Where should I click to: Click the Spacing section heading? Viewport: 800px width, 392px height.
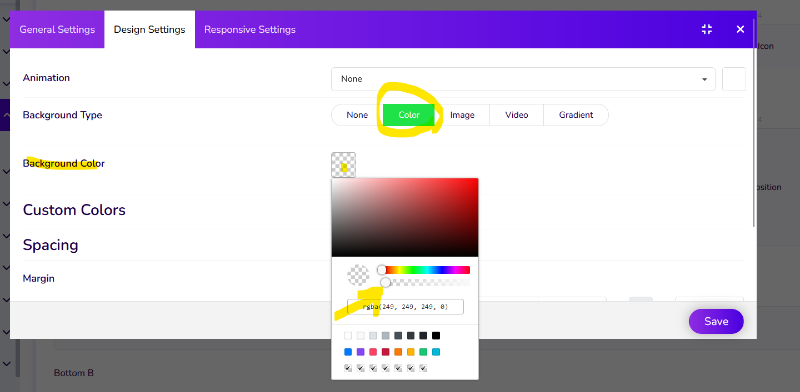coord(51,245)
